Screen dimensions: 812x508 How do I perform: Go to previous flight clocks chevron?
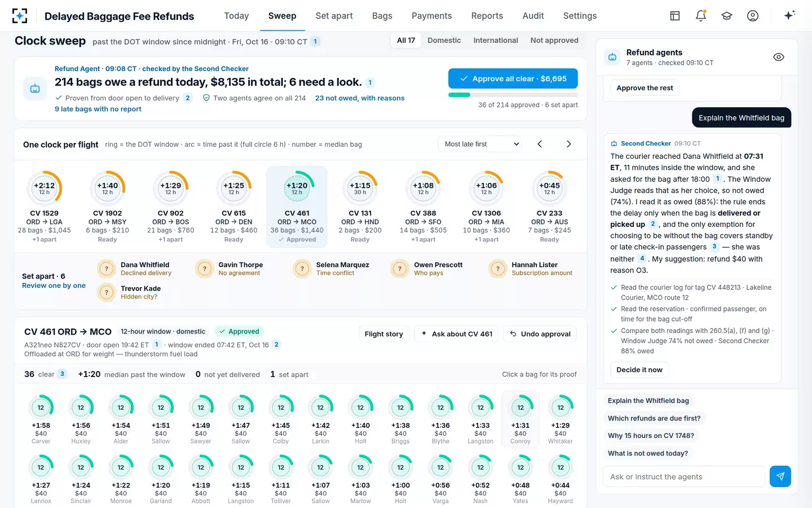coord(540,144)
